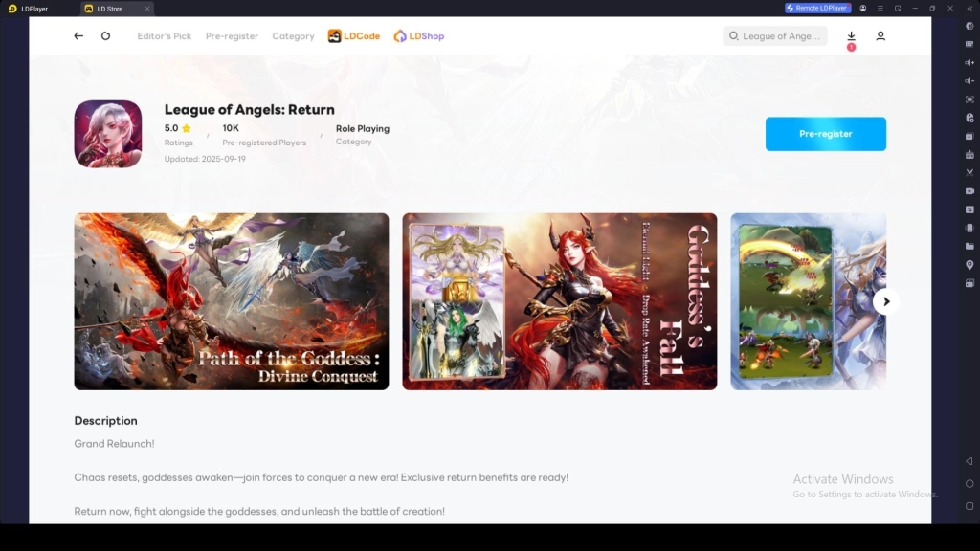The image size is (980, 551).
Task: Open the Path of the Goddess screenshot
Action: click(x=232, y=301)
